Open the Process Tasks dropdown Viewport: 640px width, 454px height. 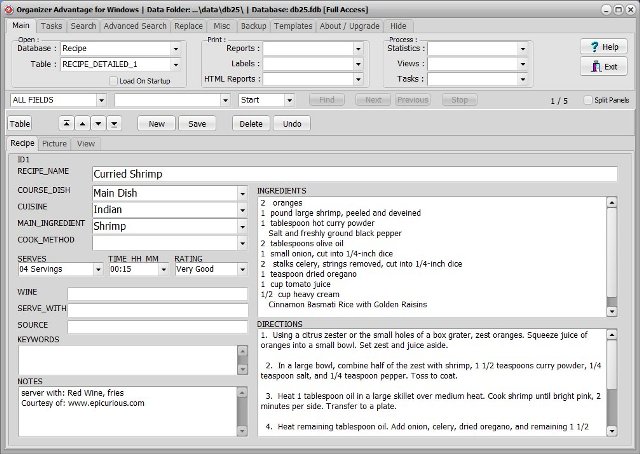(523, 79)
